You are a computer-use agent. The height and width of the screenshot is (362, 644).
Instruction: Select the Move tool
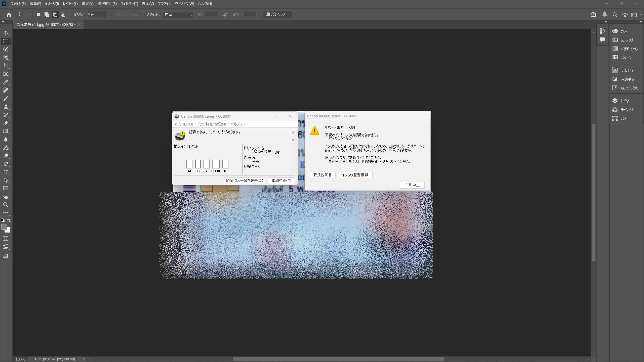click(x=6, y=33)
